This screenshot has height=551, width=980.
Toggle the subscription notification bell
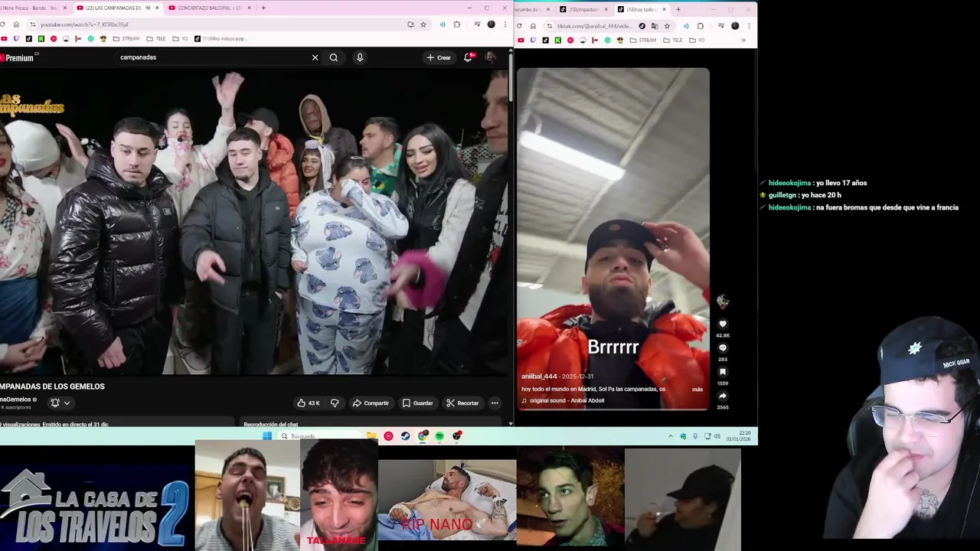click(x=55, y=403)
